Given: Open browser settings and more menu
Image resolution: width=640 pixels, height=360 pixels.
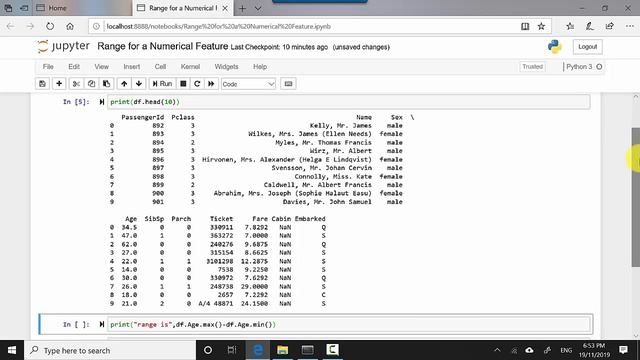Looking at the screenshot, I should coord(629,26).
